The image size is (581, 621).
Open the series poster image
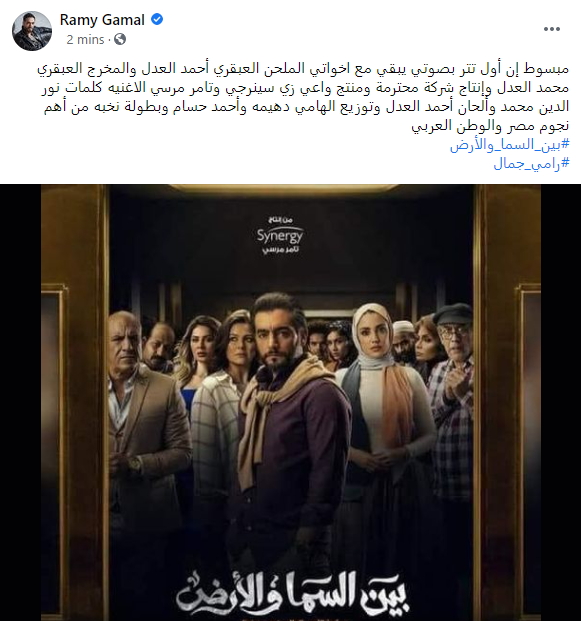point(291,402)
